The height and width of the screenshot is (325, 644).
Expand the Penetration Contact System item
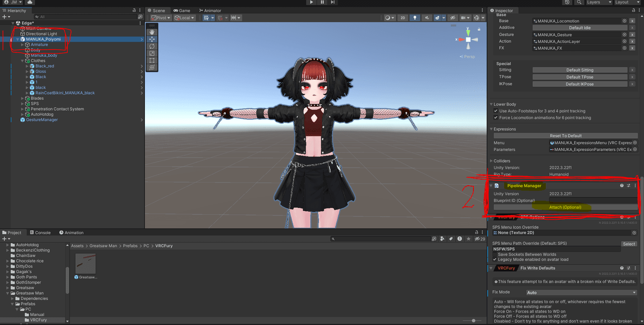22,109
